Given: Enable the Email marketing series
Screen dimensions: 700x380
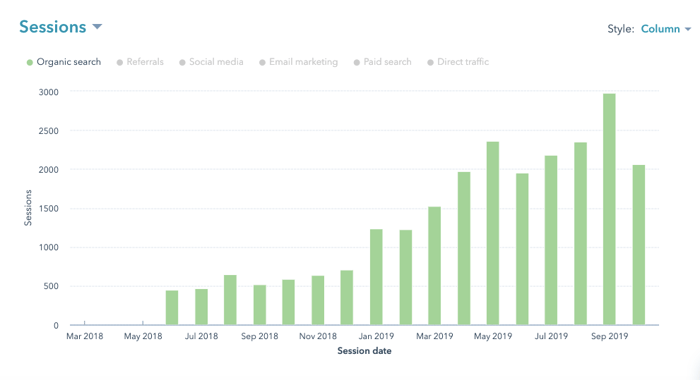Looking at the screenshot, I should pyautogui.click(x=298, y=62).
